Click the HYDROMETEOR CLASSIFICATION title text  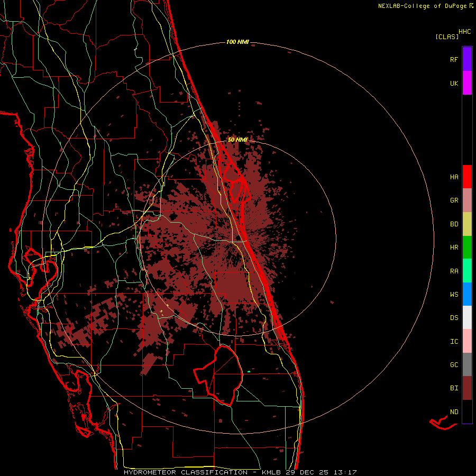(186, 472)
